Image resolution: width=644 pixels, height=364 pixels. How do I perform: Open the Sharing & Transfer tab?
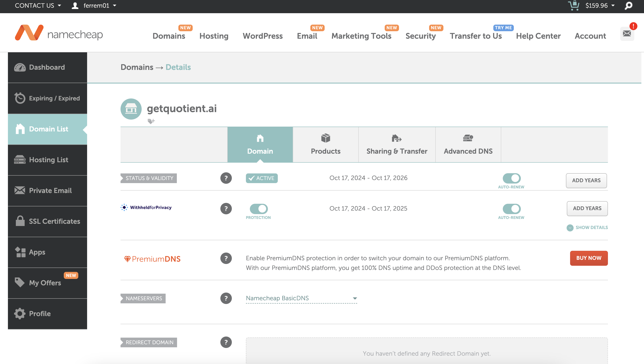coord(397,144)
